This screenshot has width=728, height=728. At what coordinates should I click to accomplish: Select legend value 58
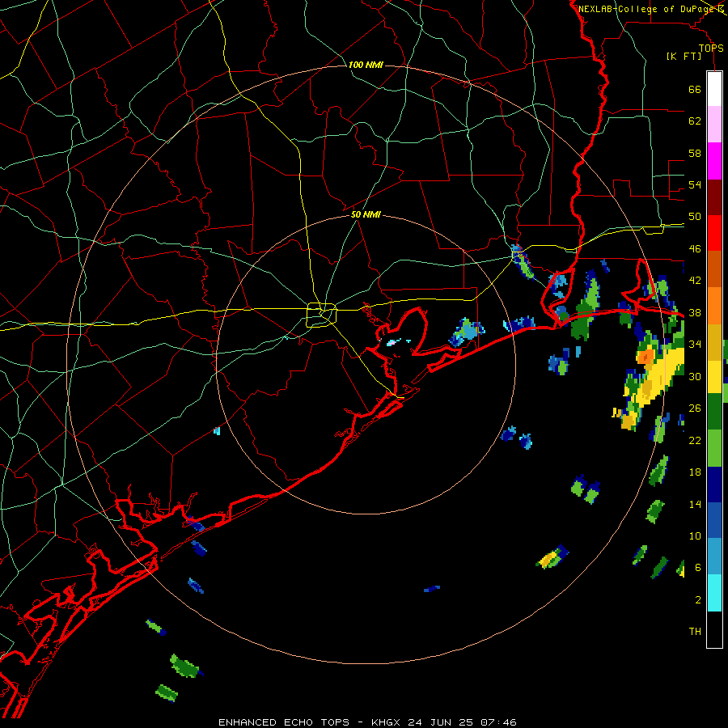[x=695, y=153]
